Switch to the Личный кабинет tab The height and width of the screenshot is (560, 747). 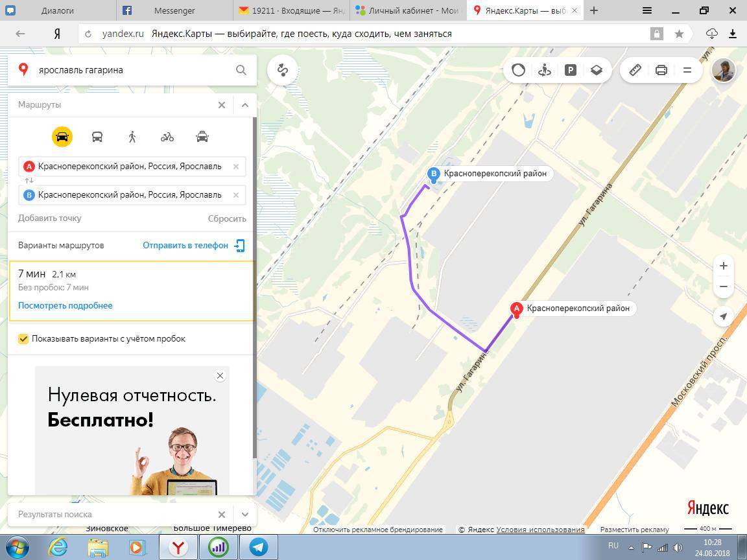tap(409, 10)
